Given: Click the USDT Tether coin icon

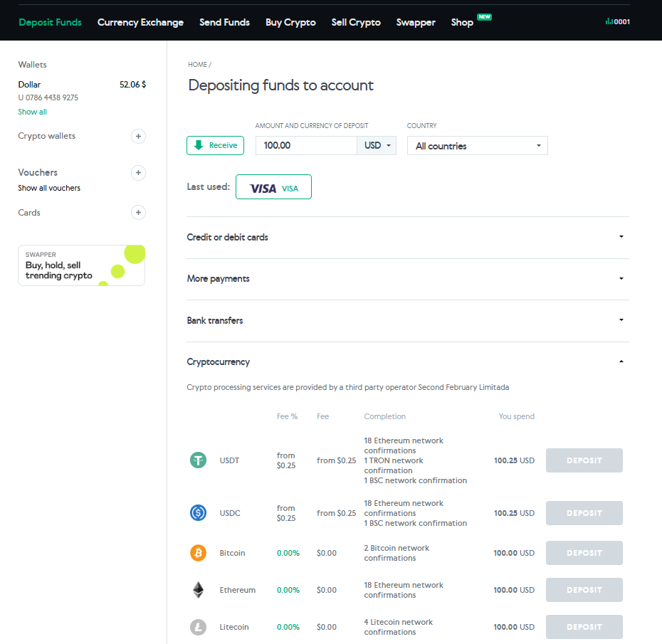Looking at the screenshot, I should [x=198, y=460].
